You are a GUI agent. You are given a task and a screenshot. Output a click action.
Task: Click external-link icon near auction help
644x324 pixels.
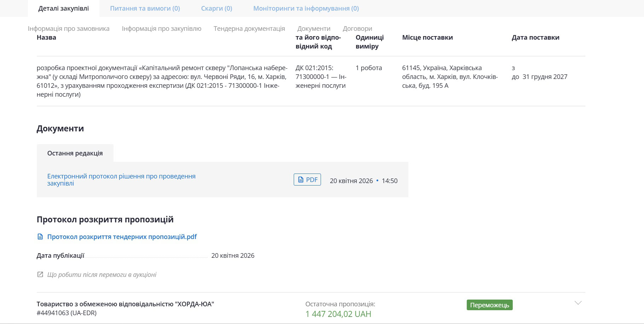pyautogui.click(x=40, y=275)
